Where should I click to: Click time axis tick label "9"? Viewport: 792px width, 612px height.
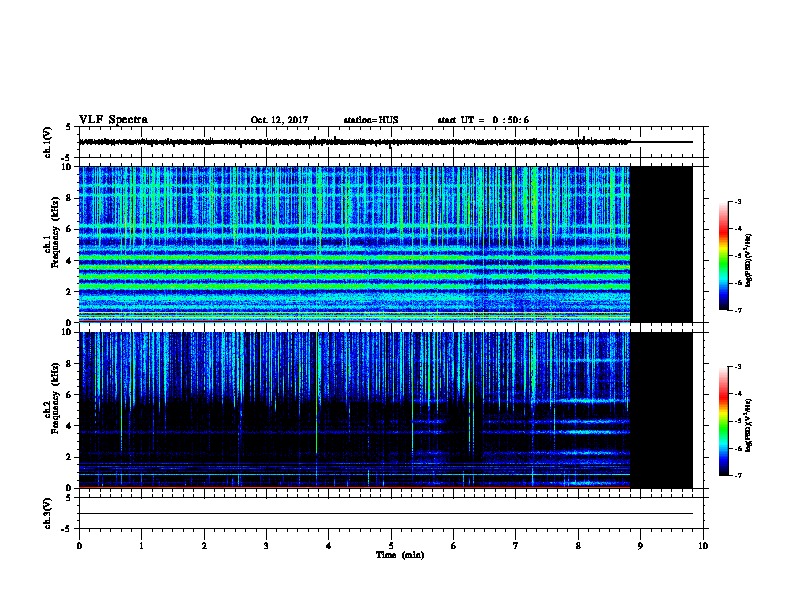[640, 546]
